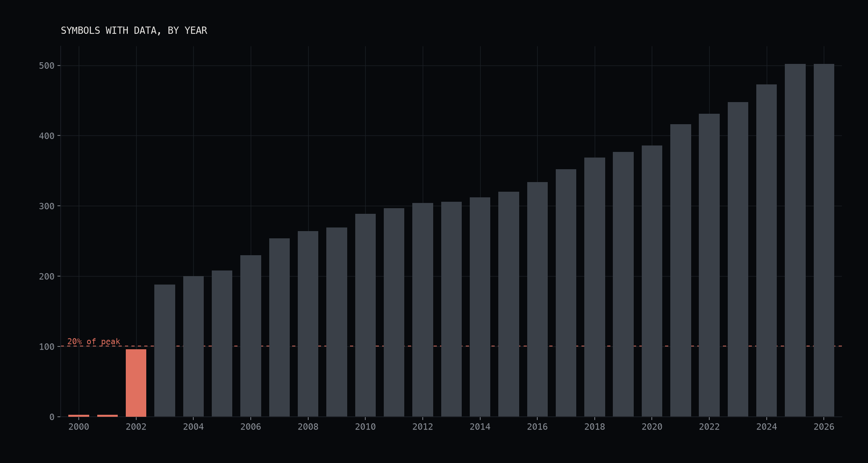
Task: Click the x-axis label 2010
Action: 365,427
